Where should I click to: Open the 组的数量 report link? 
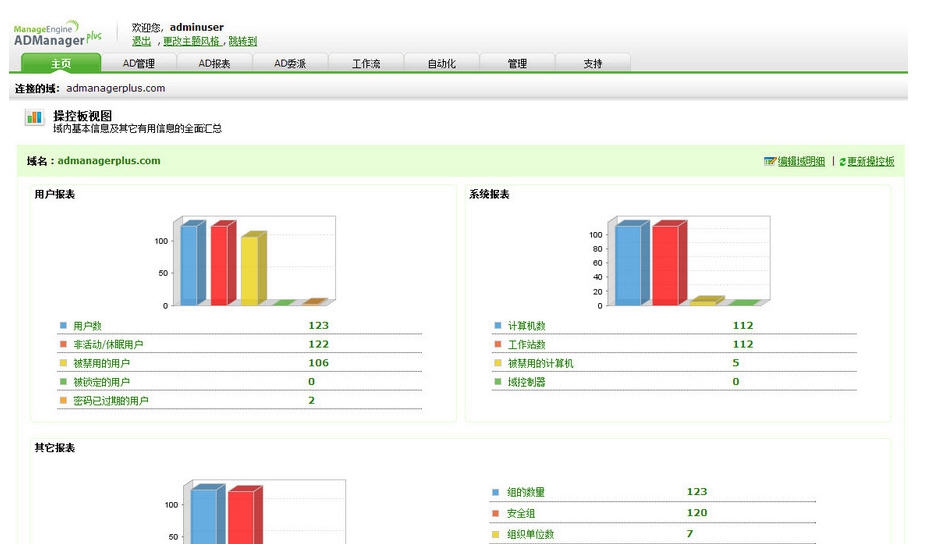point(526,492)
